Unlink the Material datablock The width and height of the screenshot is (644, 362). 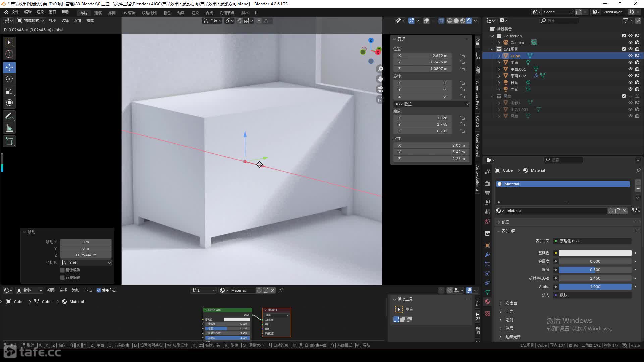(625, 211)
